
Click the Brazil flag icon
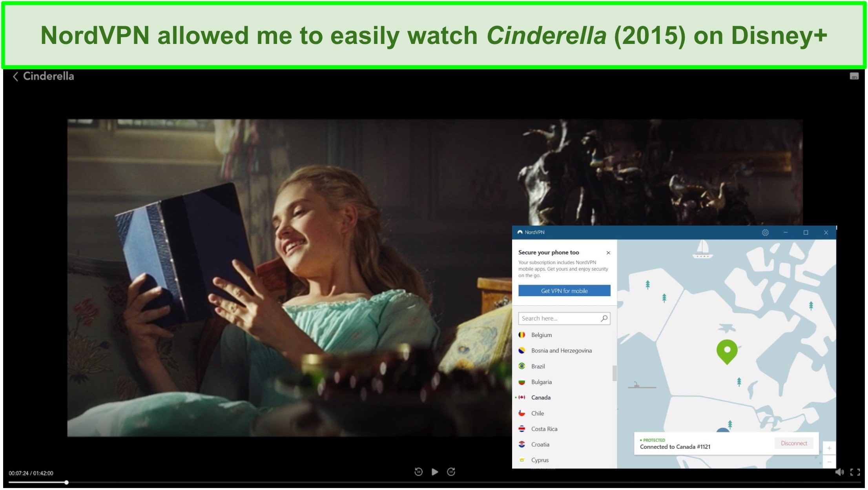click(x=522, y=366)
